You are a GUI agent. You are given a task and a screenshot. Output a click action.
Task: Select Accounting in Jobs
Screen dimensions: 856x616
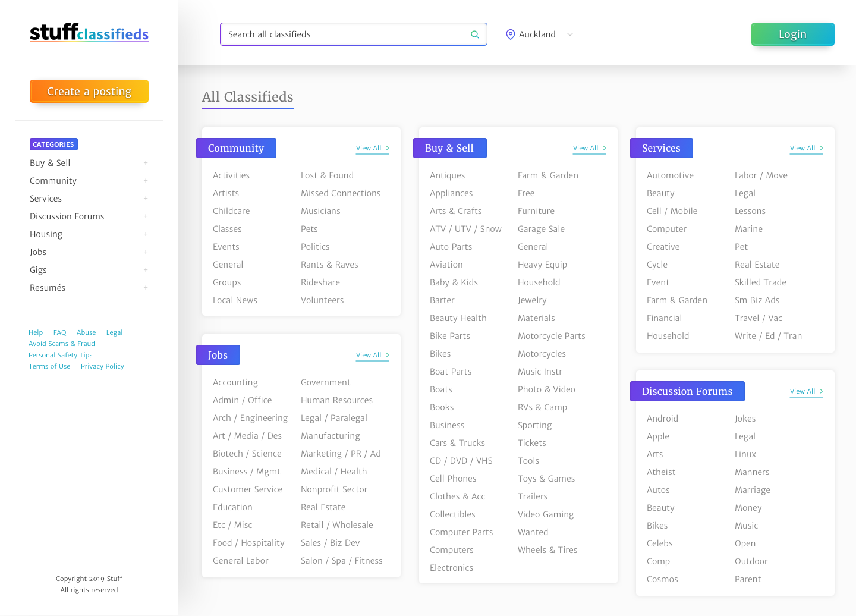(x=235, y=382)
